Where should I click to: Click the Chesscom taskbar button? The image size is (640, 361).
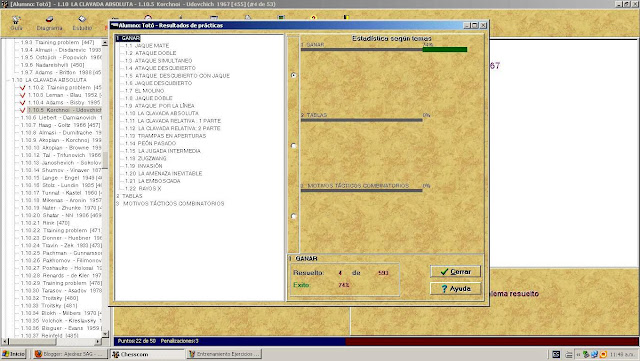(148, 354)
